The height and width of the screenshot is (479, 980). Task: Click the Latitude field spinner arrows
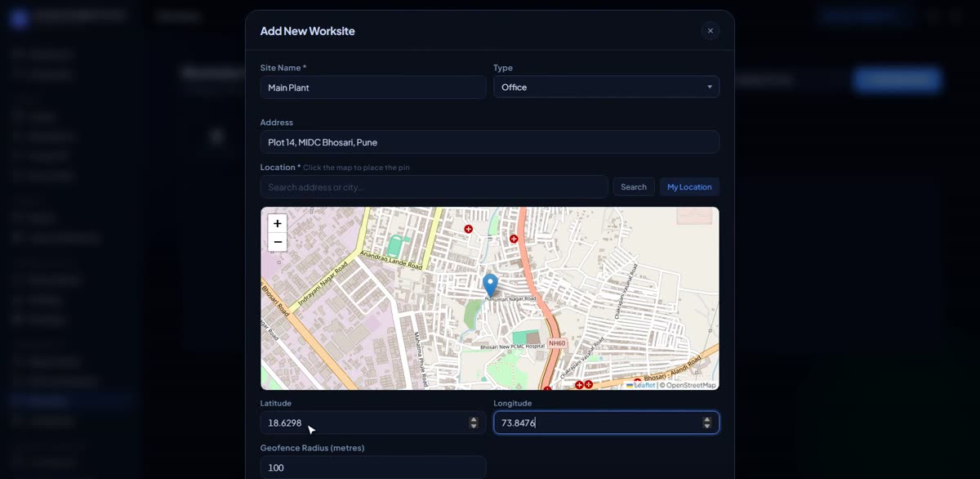[474, 423]
